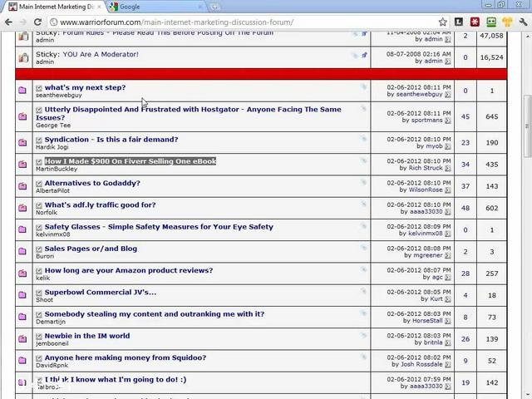532x399 pixels.
Task: Open Anyone here making money from Squidoo?
Action: pyautogui.click(x=126, y=357)
